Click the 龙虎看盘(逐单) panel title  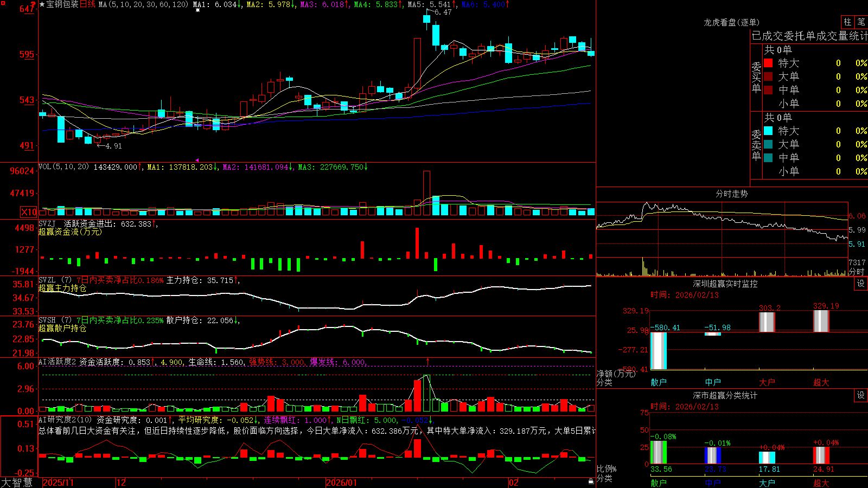(731, 22)
